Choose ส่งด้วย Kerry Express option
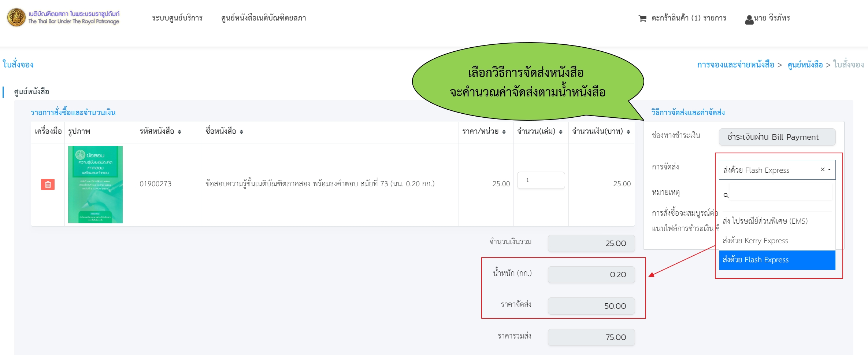The height and width of the screenshot is (355, 868). coord(755,241)
